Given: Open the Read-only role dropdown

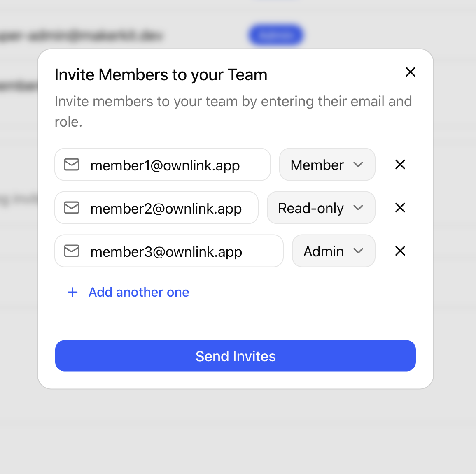Looking at the screenshot, I should click(x=321, y=208).
